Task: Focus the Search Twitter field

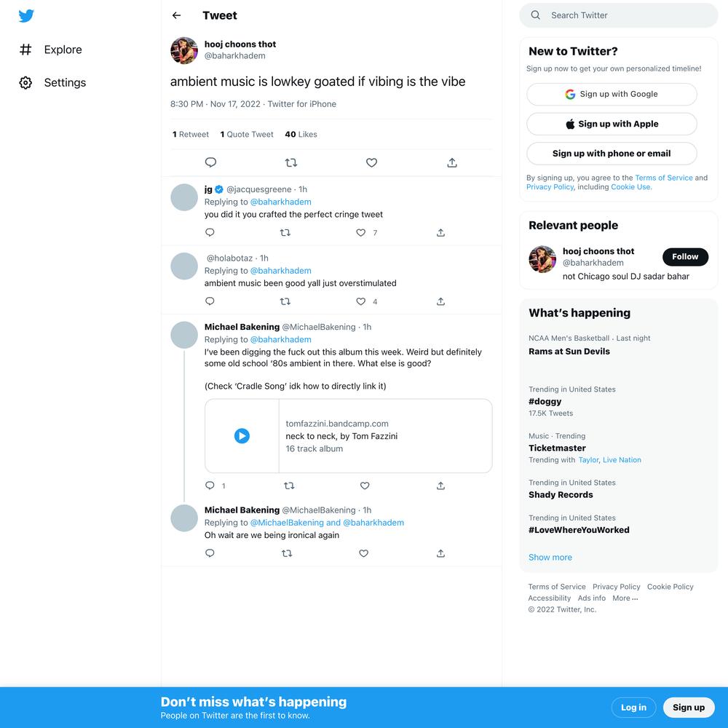Action: pyautogui.click(x=618, y=15)
